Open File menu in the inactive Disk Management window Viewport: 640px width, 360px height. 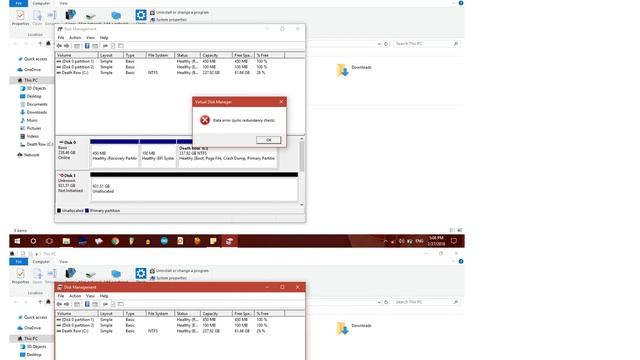[x=61, y=38]
